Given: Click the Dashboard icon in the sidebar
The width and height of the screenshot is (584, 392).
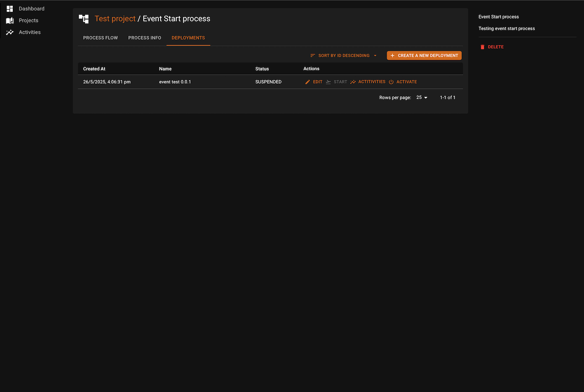Looking at the screenshot, I should click(x=10, y=9).
